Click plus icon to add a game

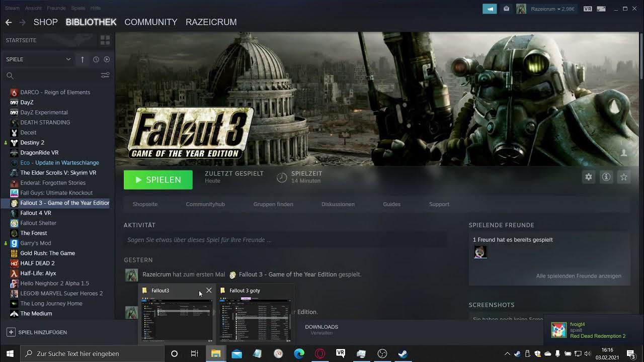[x=11, y=332]
